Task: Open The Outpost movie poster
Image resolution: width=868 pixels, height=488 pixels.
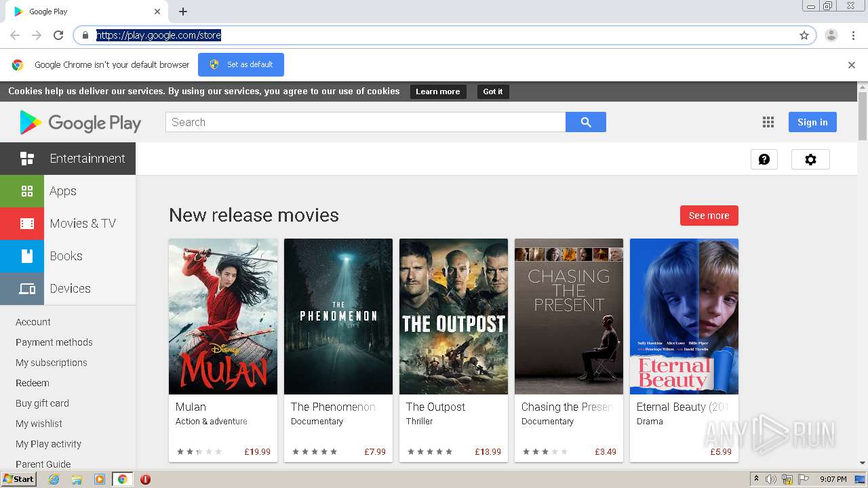Action: [x=454, y=317]
